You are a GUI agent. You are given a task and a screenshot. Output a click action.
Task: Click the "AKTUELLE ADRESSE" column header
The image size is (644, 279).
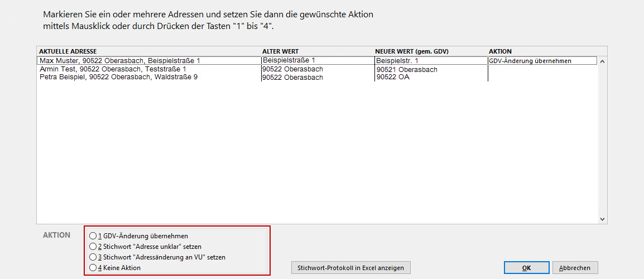(x=68, y=51)
